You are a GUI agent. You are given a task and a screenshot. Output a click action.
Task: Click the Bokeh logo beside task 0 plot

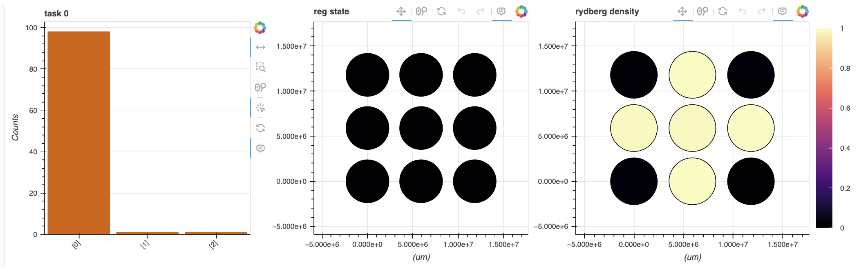[x=260, y=28]
